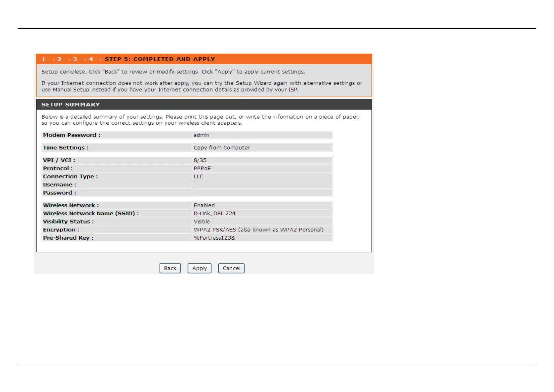Click the 'Modem Password :' label

click(72, 135)
